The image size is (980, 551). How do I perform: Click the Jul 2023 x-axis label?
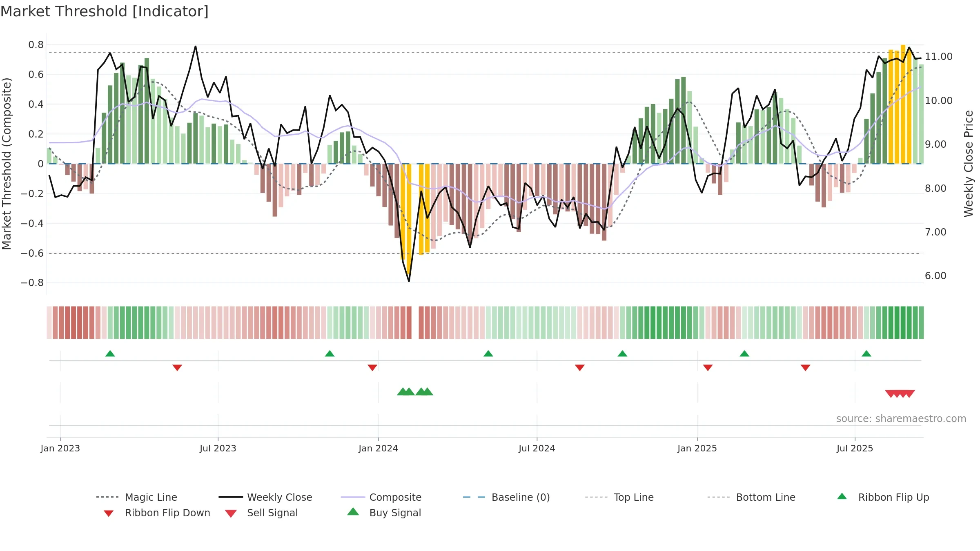point(218,448)
